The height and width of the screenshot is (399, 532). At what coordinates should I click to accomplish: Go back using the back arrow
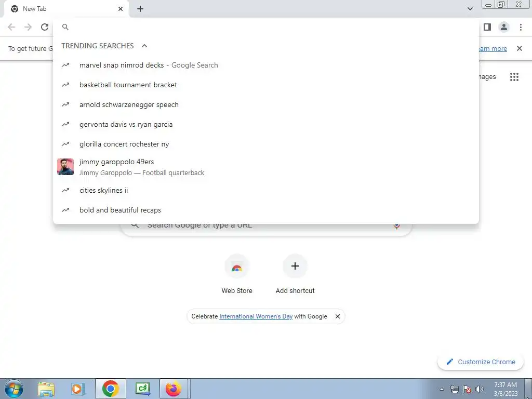point(11,27)
